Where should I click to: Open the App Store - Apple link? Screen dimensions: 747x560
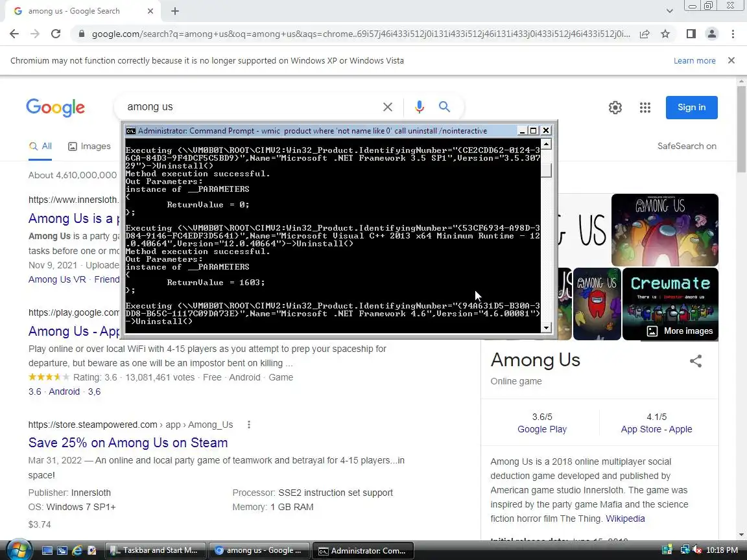(656, 429)
